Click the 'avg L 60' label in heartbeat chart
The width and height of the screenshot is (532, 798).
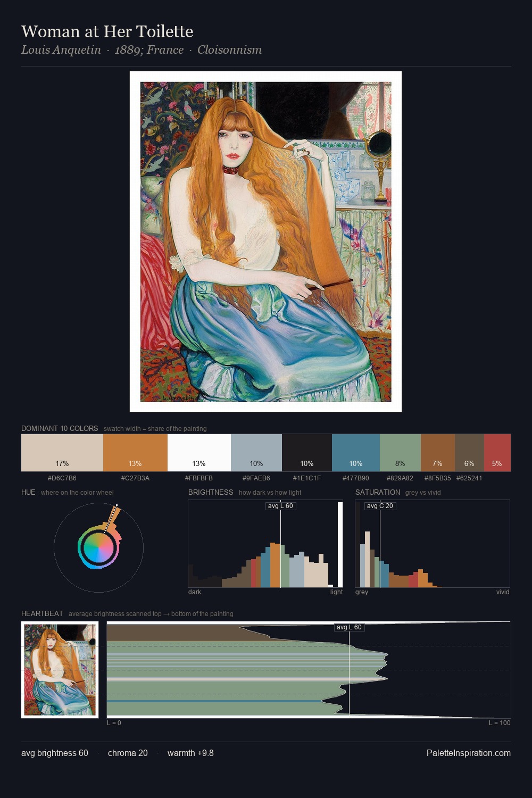tap(349, 627)
